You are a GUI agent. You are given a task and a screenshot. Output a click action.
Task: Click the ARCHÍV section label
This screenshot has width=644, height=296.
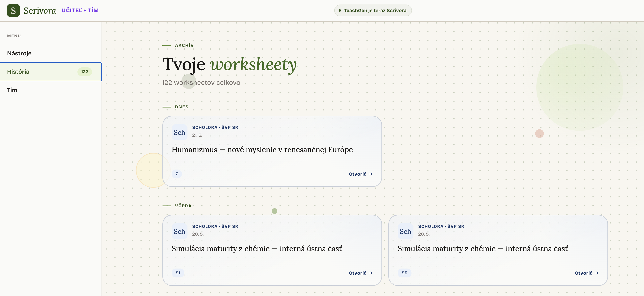pos(184,45)
